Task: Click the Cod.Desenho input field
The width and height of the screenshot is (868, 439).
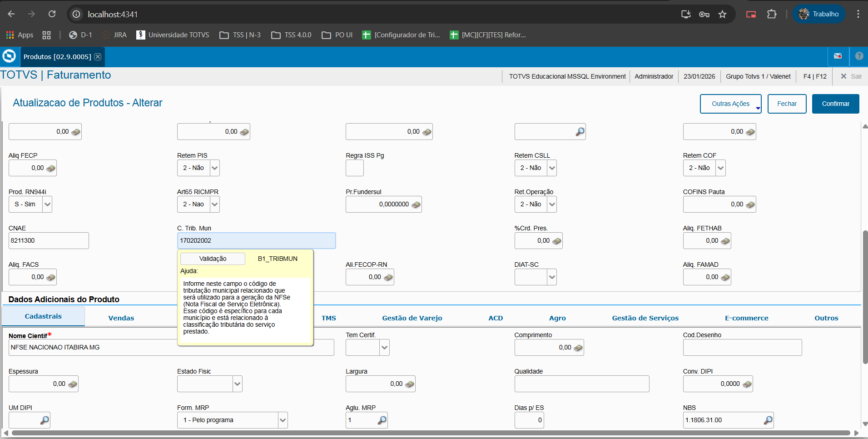Action: point(742,348)
